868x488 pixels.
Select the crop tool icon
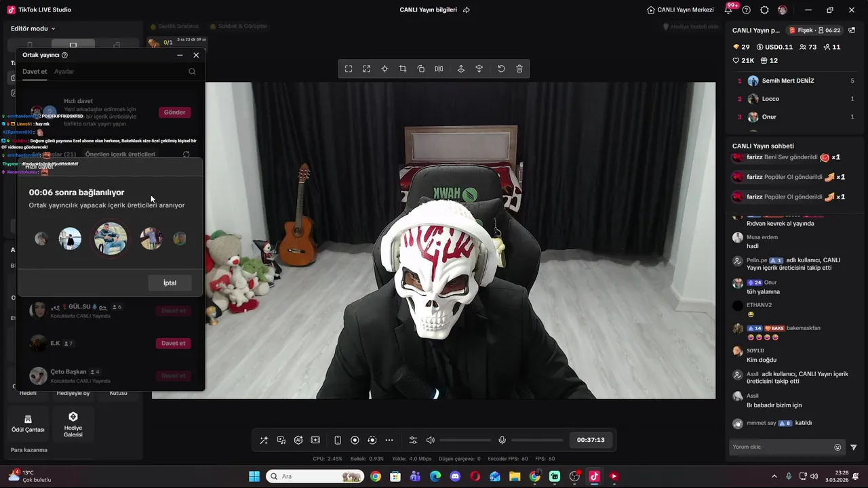403,68
